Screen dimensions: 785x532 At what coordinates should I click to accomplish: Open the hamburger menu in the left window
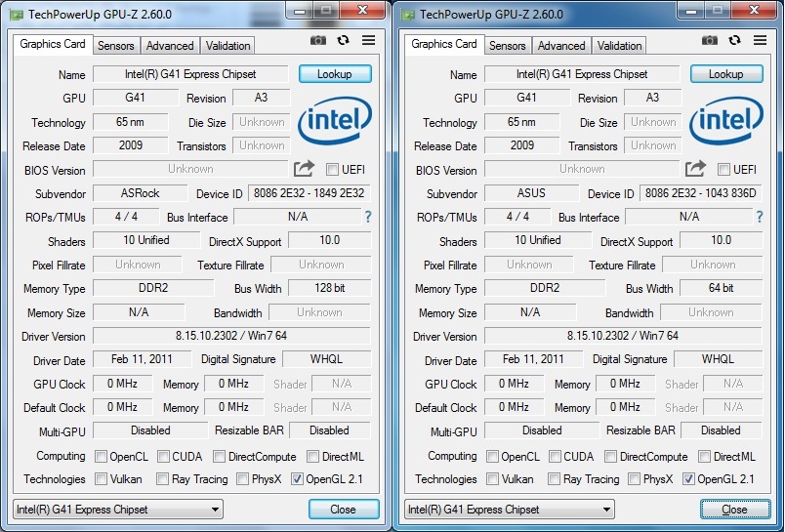[368, 40]
